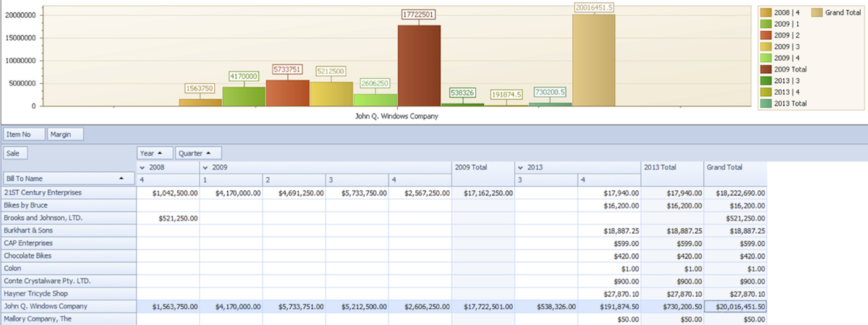The height and width of the screenshot is (325, 868).
Task: Select the Grand Total bar in chart
Action: tap(594, 60)
